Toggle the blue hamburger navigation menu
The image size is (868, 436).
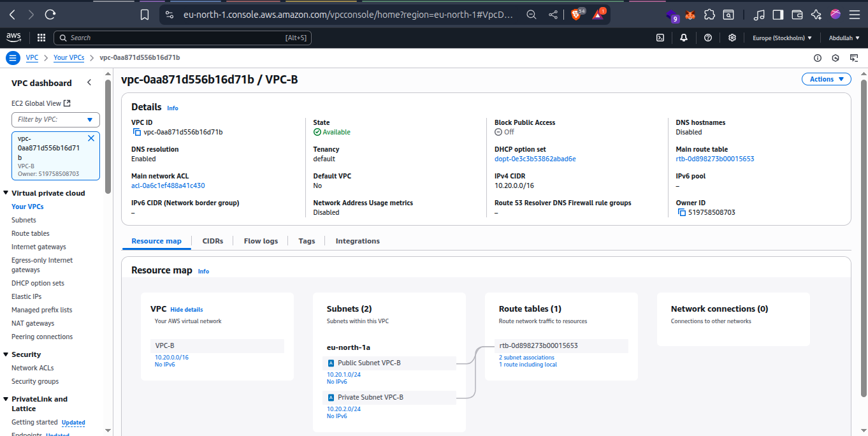pos(13,58)
